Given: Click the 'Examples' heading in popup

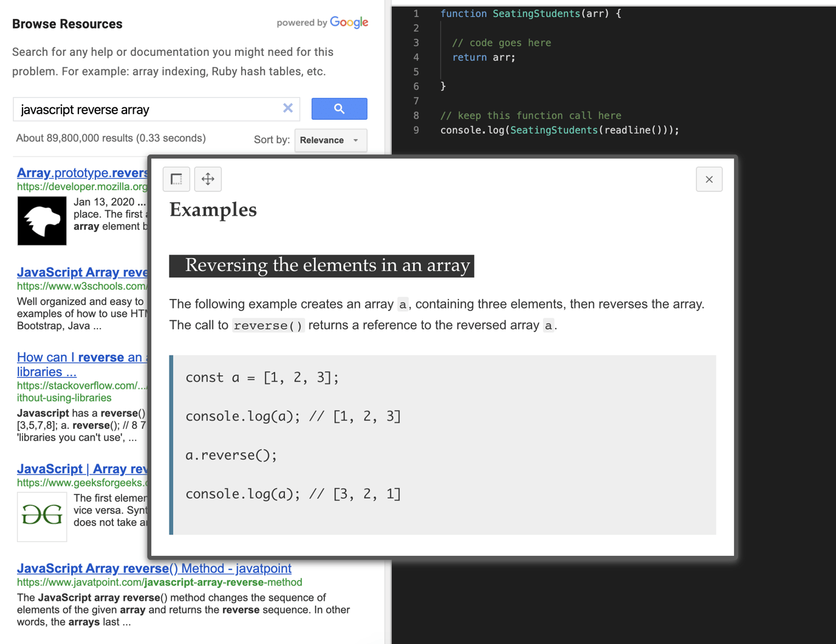Looking at the screenshot, I should [x=213, y=210].
